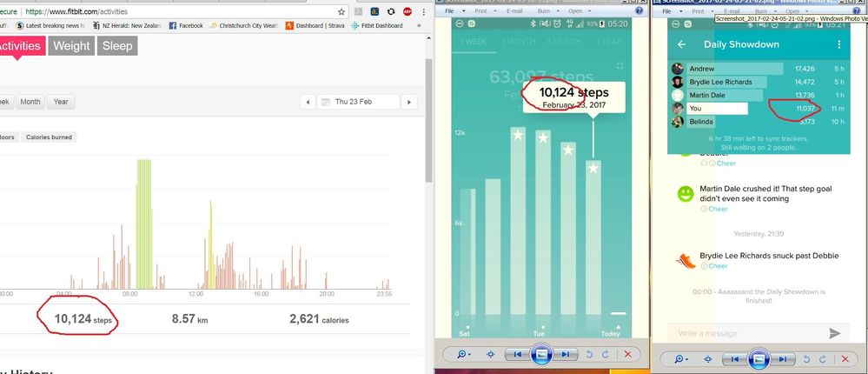The width and height of the screenshot is (868, 374).
Task: Rotate clockwise in steps-chart Photo Viewer
Action: coord(606,355)
